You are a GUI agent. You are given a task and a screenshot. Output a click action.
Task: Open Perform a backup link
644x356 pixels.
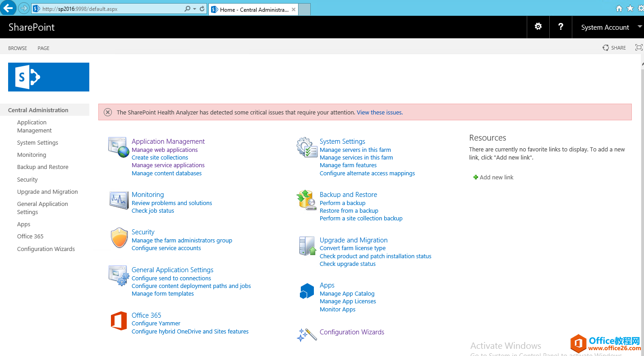[342, 203]
